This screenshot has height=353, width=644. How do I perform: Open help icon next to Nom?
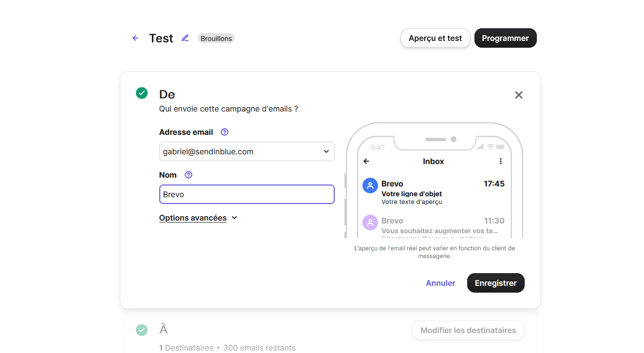coord(189,175)
